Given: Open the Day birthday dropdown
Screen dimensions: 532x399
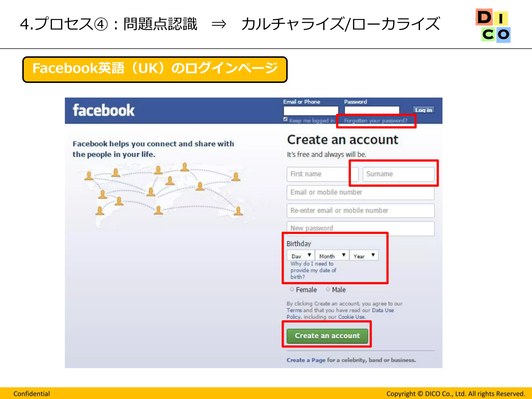Looking at the screenshot, I should click(301, 255).
